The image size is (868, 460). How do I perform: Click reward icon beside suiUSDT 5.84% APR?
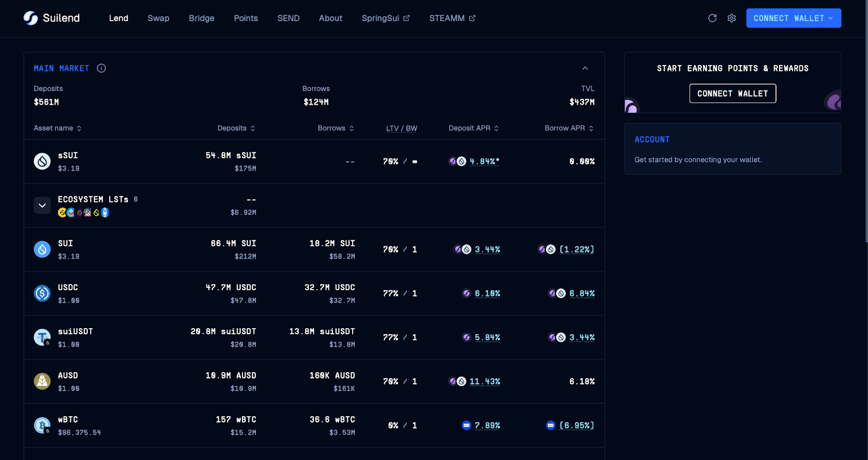467,337
